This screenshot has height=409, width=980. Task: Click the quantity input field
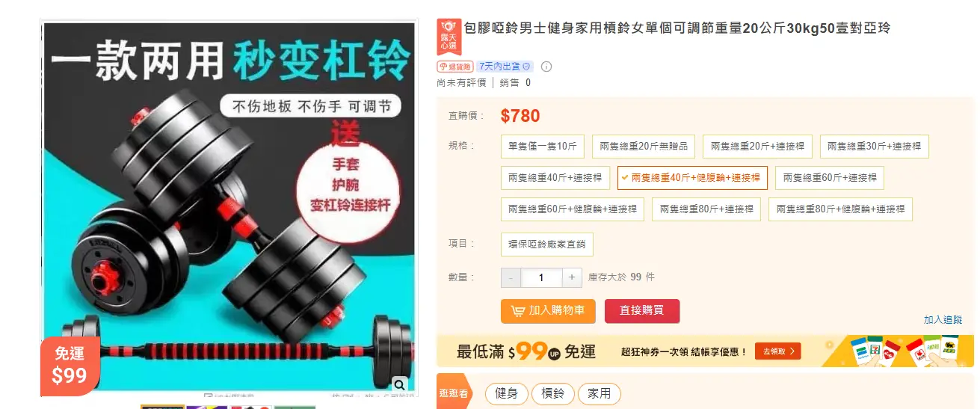pos(541,277)
